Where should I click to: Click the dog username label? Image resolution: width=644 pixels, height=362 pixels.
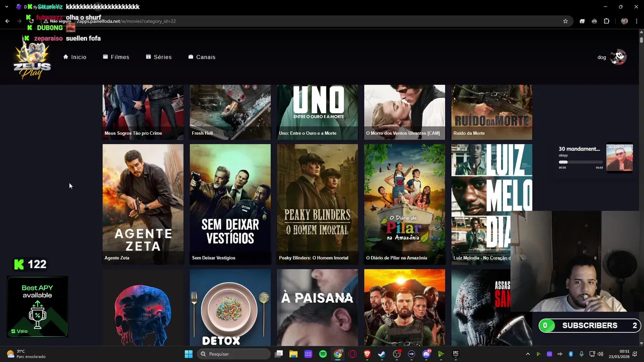pyautogui.click(x=601, y=57)
